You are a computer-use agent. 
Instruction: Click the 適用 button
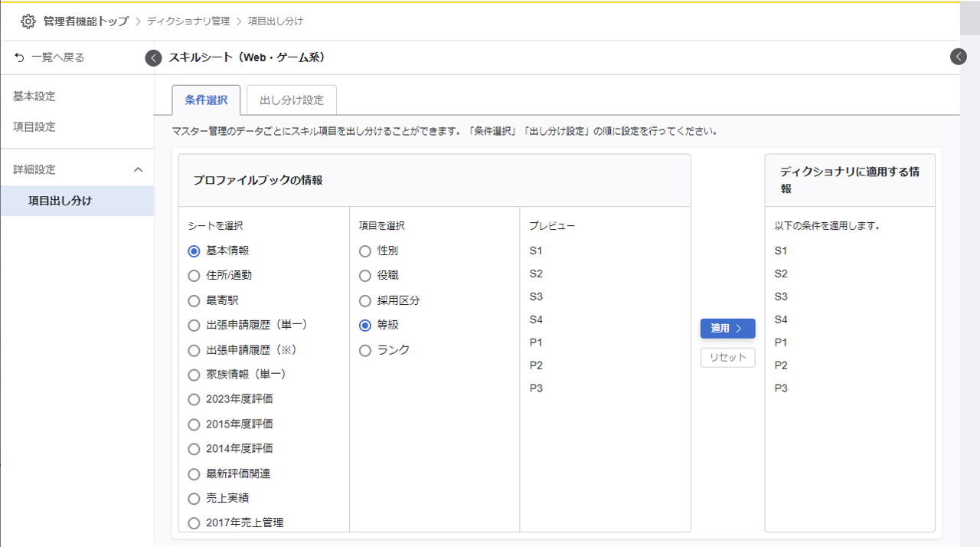pos(727,328)
